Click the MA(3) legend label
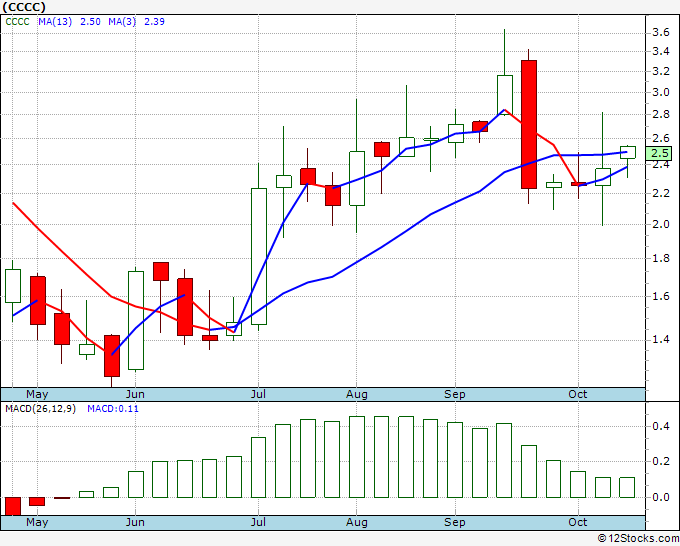The image size is (680, 546). pyautogui.click(x=122, y=22)
